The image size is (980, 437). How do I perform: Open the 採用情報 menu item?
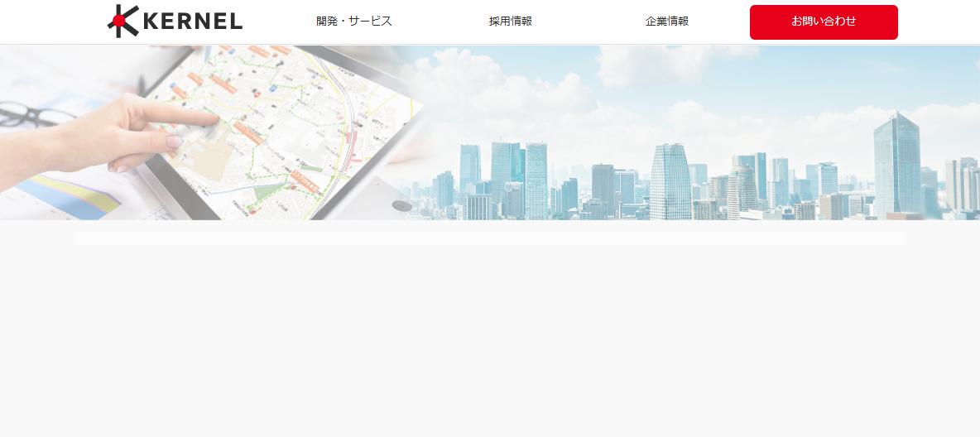click(510, 22)
